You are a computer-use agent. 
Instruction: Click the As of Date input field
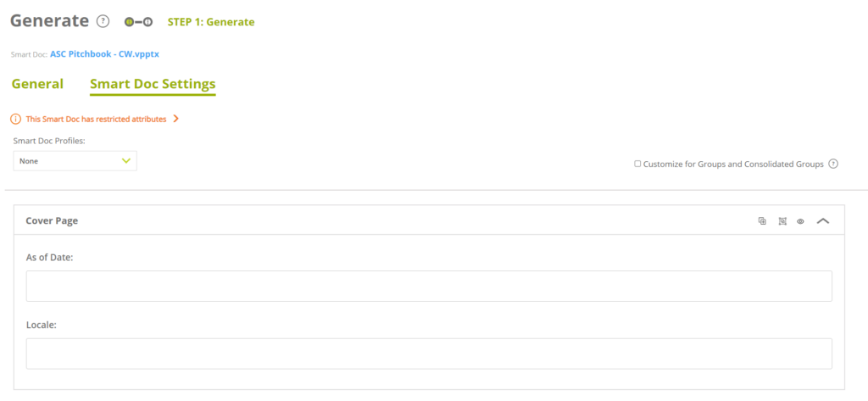pyautogui.click(x=429, y=287)
